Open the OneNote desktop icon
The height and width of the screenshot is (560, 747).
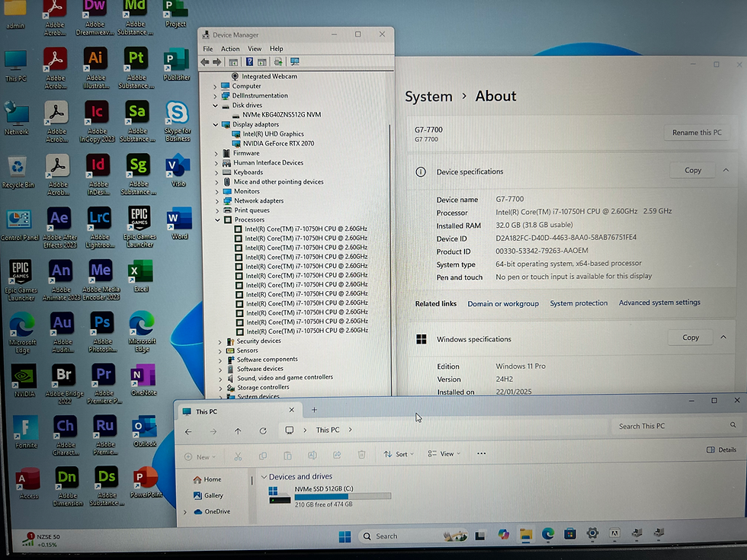click(x=143, y=379)
